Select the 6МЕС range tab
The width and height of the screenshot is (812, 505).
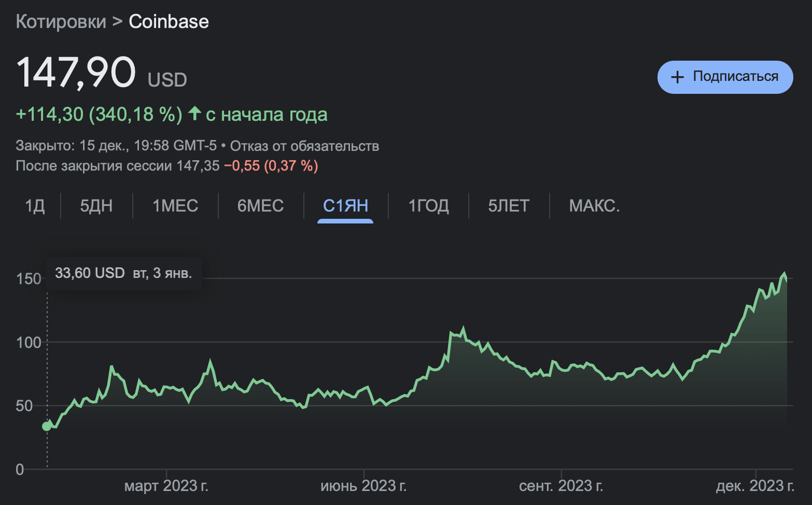coord(260,206)
